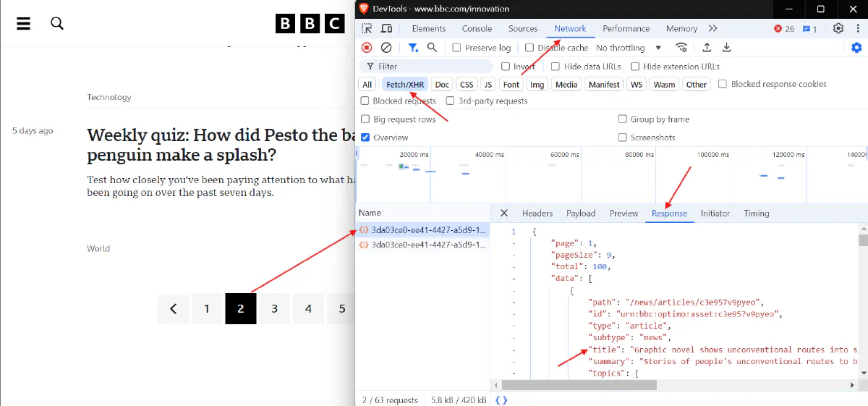868x406 pixels.
Task: Click the inspect element picker icon
Action: (367, 29)
